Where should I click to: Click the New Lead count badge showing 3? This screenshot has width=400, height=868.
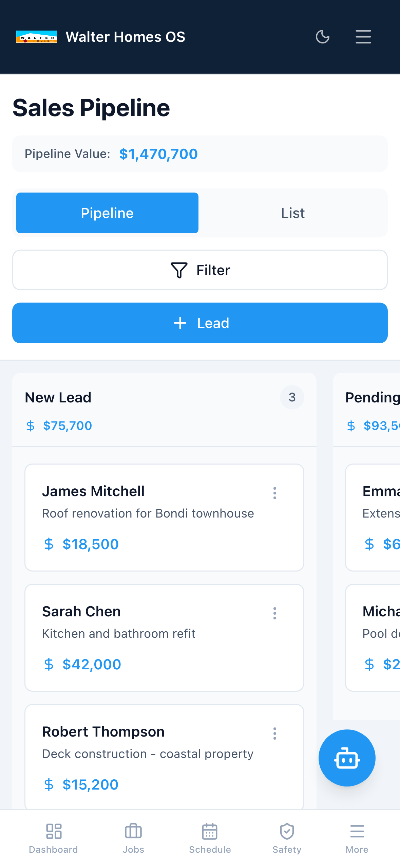point(292,397)
